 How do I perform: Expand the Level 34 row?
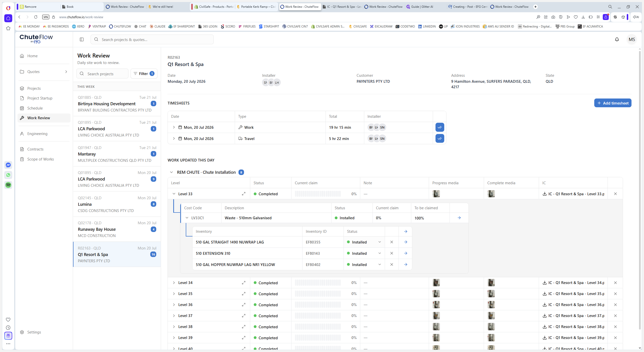pyautogui.click(x=174, y=282)
